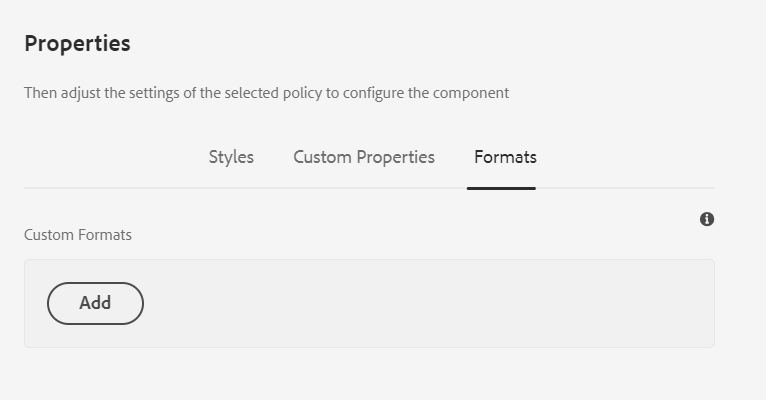Add a new custom format entry
766x400 pixels.
coord(95,303)
